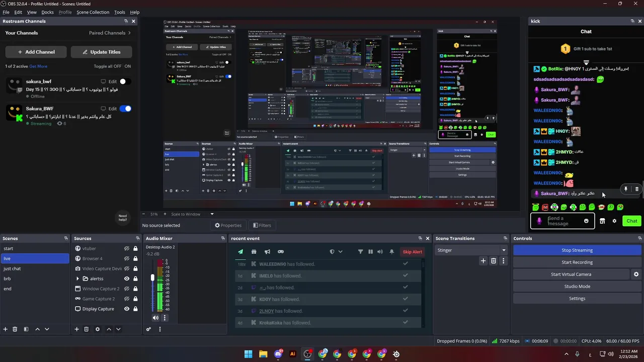Open the Tools menu
This screenshot has height=362, width=644.
[120, 12]
